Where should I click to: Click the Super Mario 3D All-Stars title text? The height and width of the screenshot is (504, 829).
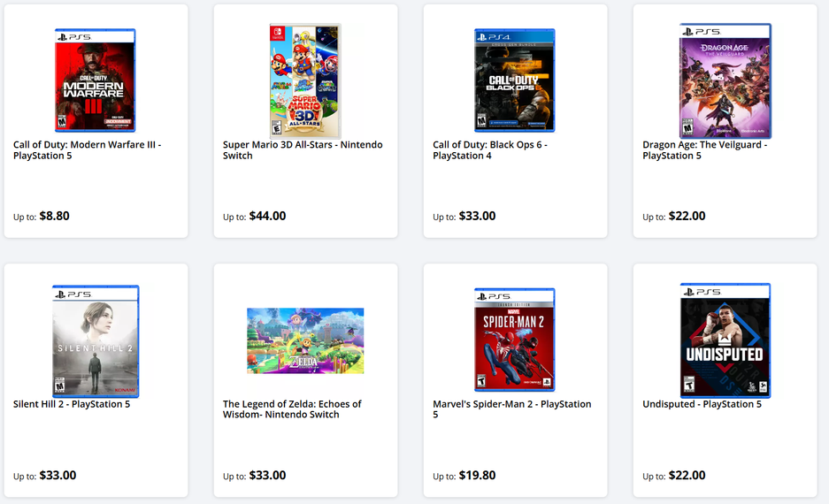tap(303, 150)
